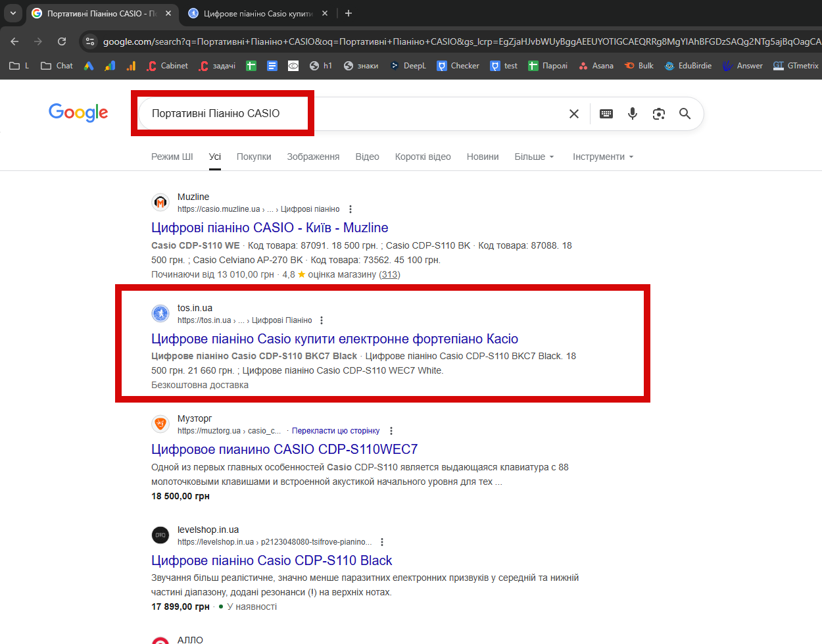Click browser forward arrow
The width and height of the screenshot is (822, 644).
pos(38,41)
